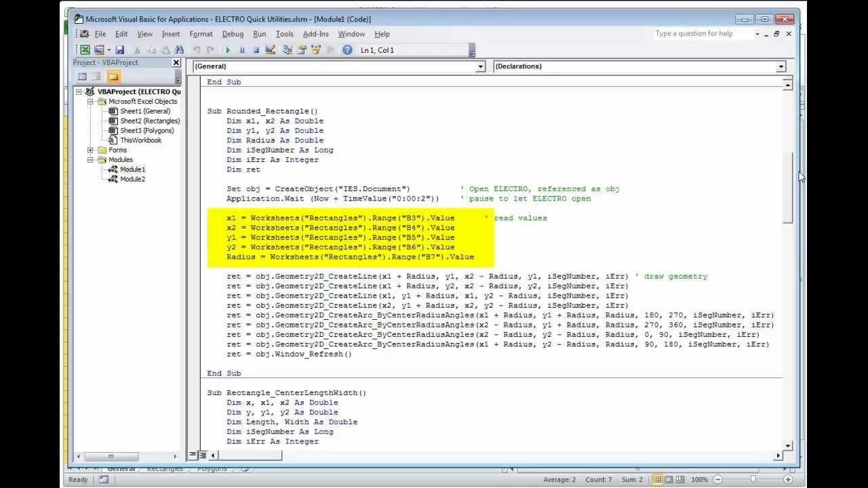
Task: Save the workbook with the floppy disk icon
Action: click(x=120, y=49)
